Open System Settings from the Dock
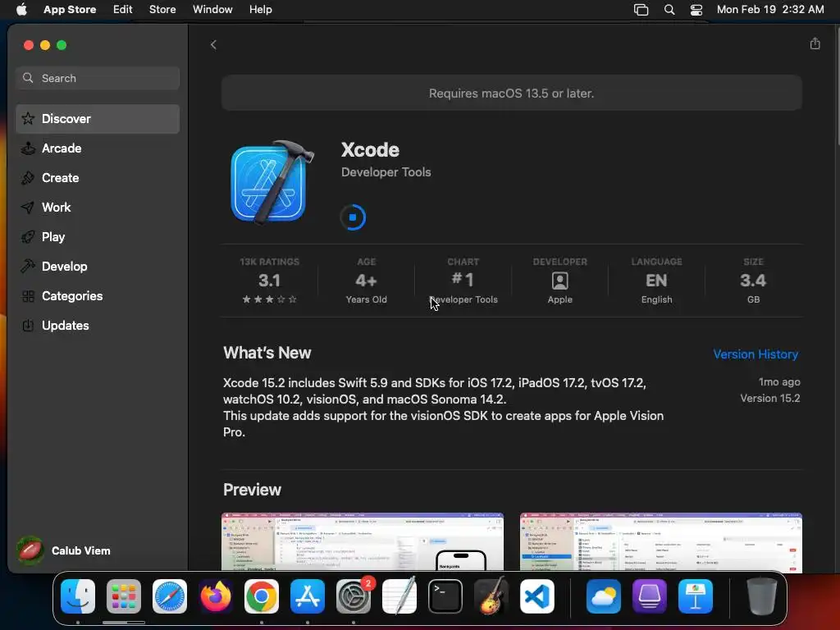This screenshot has height=630, width=840. click(354, 596)
